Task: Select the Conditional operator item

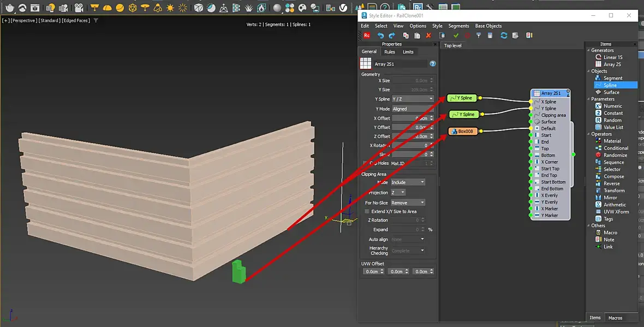Action: [x=612, y=148]
